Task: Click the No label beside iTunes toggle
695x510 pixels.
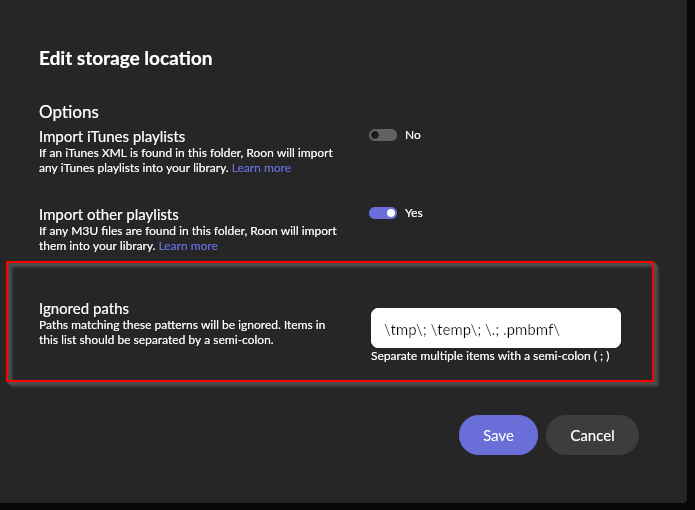Action: point(413,135)
